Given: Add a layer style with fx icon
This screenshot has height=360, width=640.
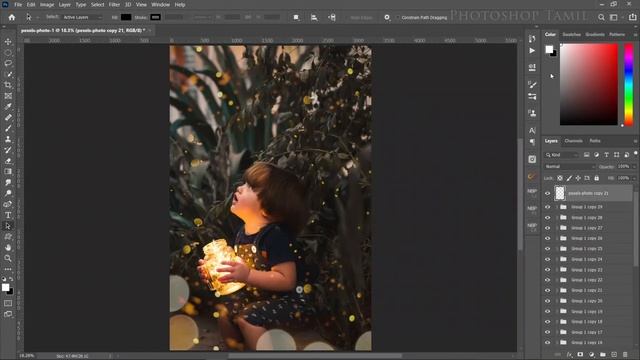Looking at the screenshot, I should coord(569,355).
